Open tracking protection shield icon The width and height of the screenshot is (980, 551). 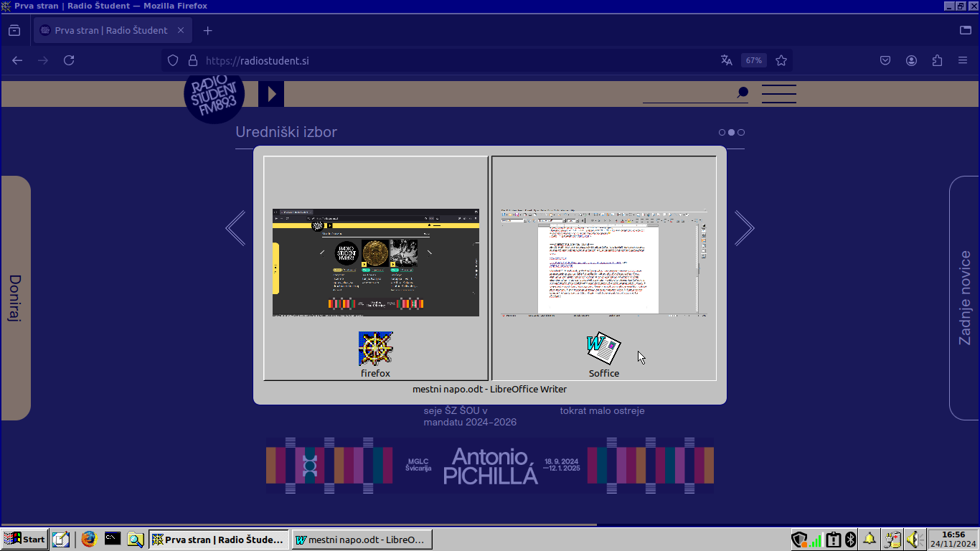(x=173, y=60)
